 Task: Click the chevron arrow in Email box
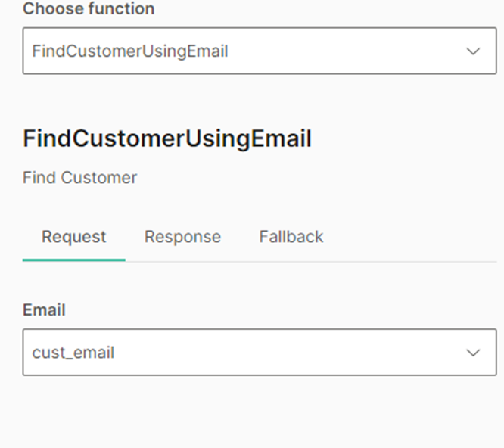473,353
